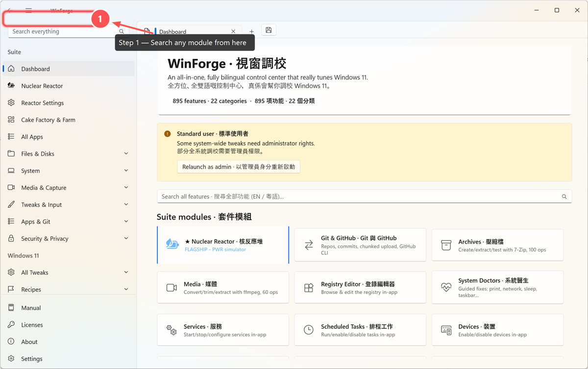Click the Registry Editor card icon
Screen dimensions: 588x369
[x=309, y=288]
